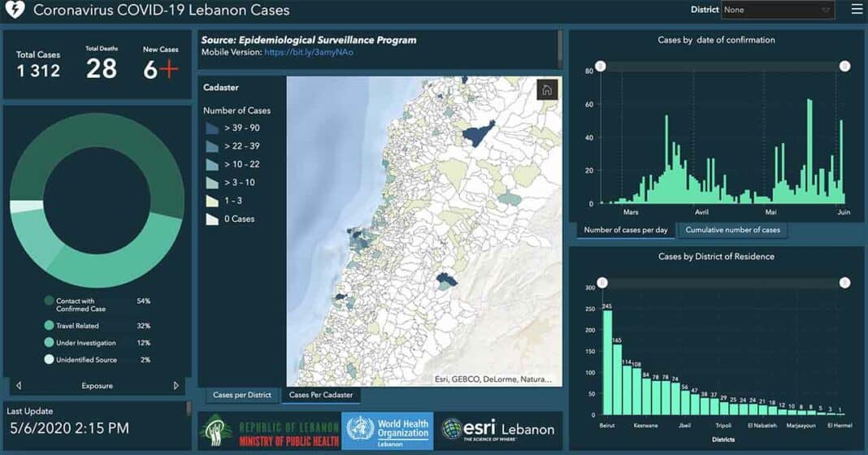
Task: Click the Ministry of Public Health logo
Action: click(x=268, y=431)
